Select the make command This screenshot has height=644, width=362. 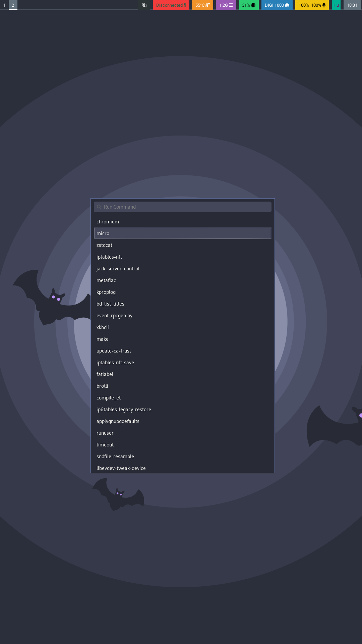[x=183, y=339]
